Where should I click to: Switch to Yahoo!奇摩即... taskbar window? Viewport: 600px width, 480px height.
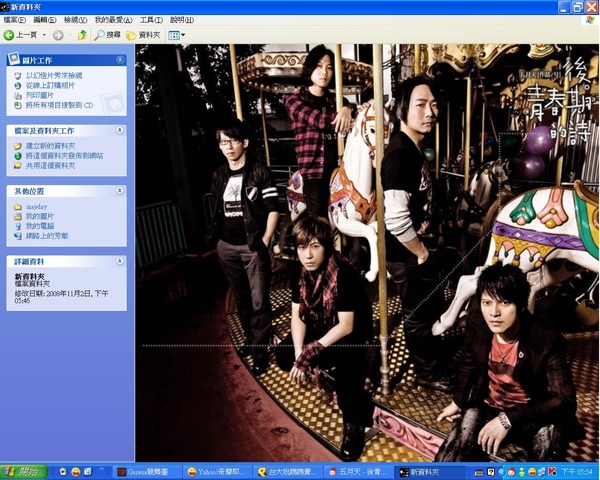click(217, 472)
